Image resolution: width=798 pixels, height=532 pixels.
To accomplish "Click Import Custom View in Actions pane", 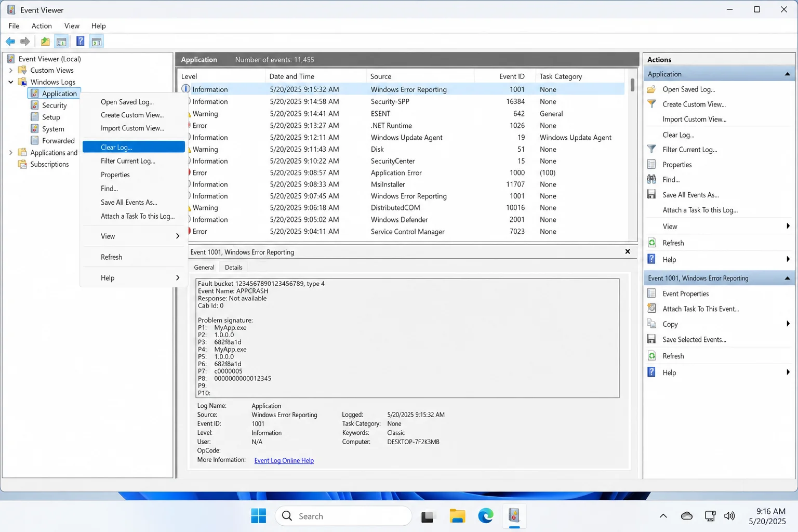I will click(x=694, y=119).
